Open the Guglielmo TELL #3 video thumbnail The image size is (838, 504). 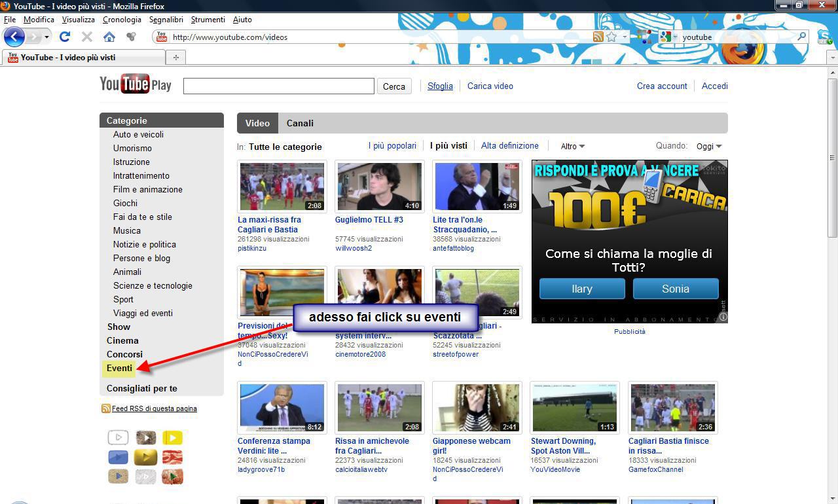(380, 186)
